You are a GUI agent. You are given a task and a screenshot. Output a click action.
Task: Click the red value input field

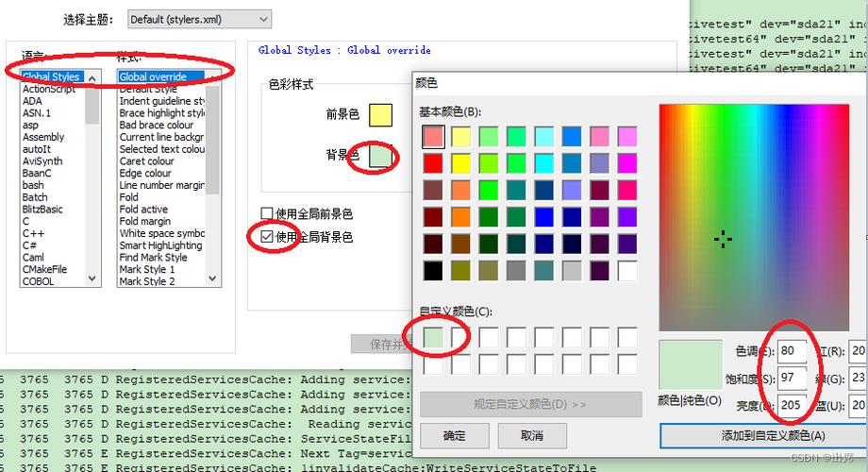click(x=859, y=350)
